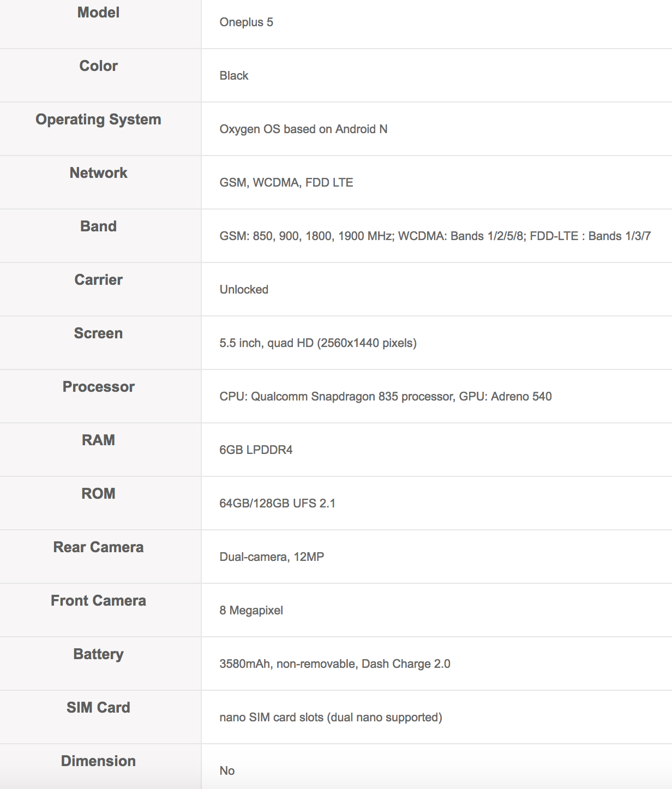Click the 'Black' color value
Screen dimensions: 672x789
tap(233, 76)
